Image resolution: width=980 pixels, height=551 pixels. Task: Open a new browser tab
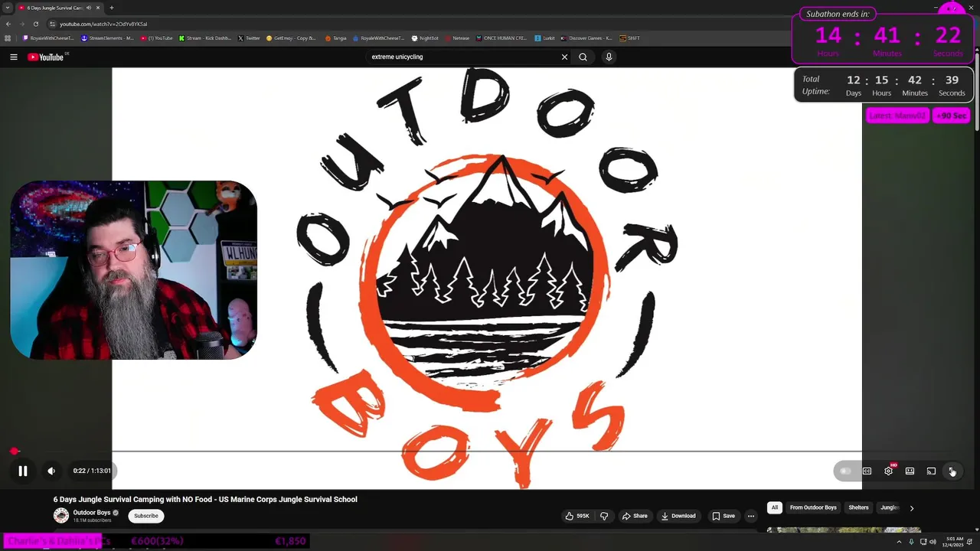point(112,8)
